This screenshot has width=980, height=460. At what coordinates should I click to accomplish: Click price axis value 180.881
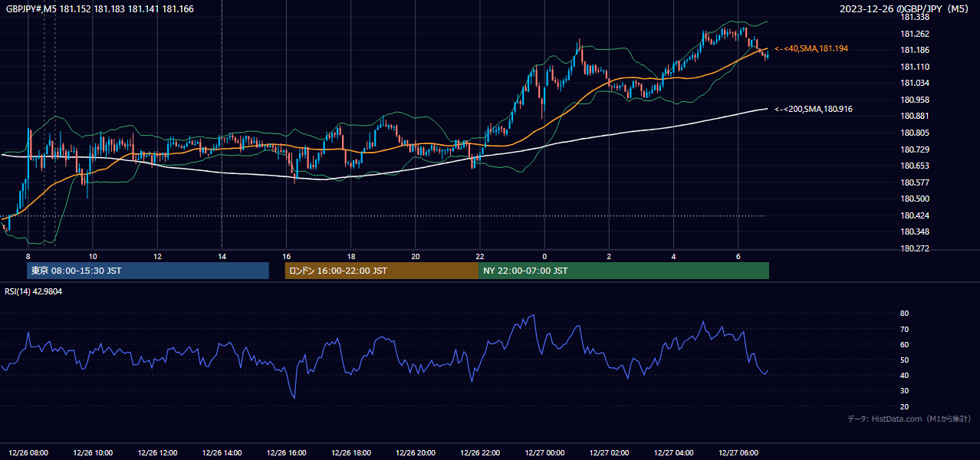pos(915,116)
